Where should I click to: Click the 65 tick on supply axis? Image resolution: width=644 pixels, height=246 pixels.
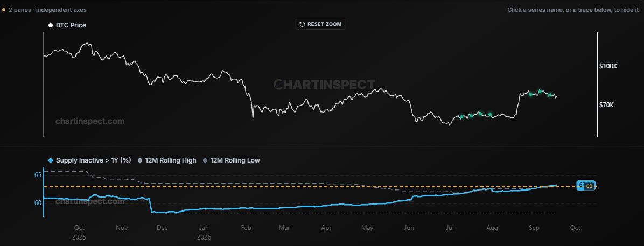pos(38,175)
